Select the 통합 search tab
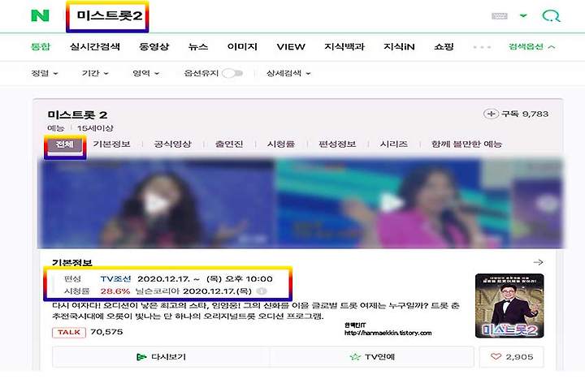Screen dimensions: 585x392 tap(41, 46)
